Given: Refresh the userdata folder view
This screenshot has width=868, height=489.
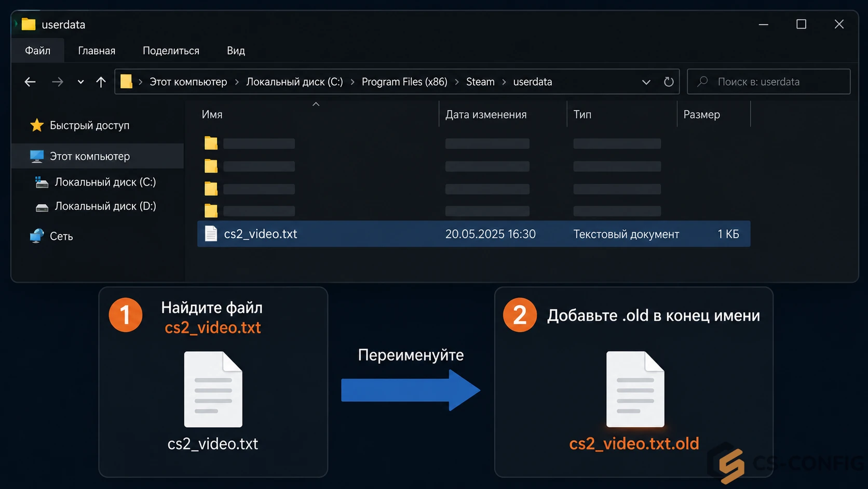Looking at the screenshot, I should (669, 82).
